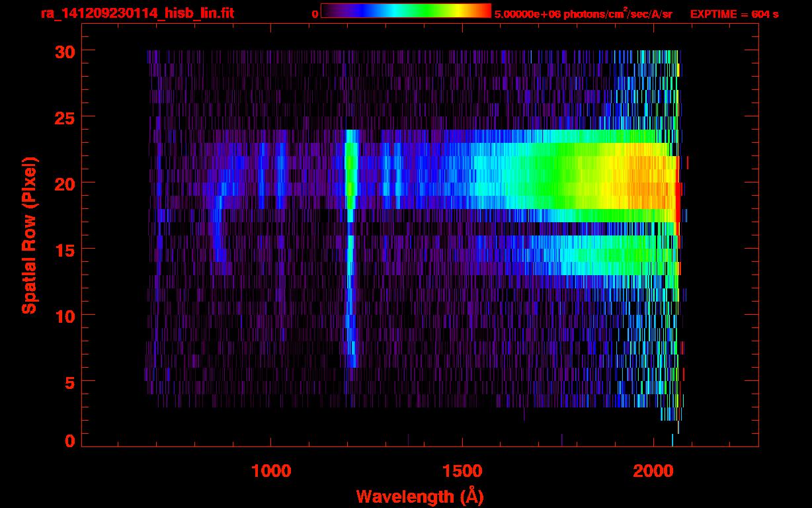Click the 5.00000e+06 photons colorbar maximum label
This screenshot has height=508, width=812.
click(583, 14)
